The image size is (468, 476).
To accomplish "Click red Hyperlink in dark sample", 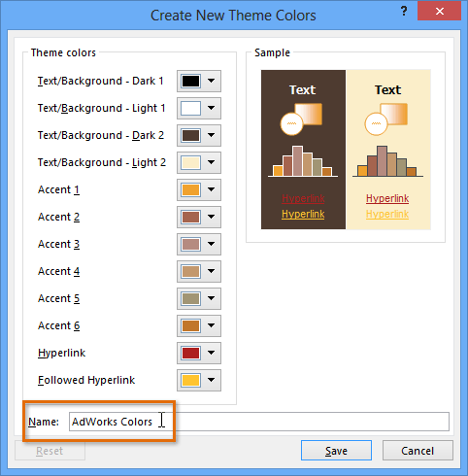I will pyautogui.click(x=303, y=198).
